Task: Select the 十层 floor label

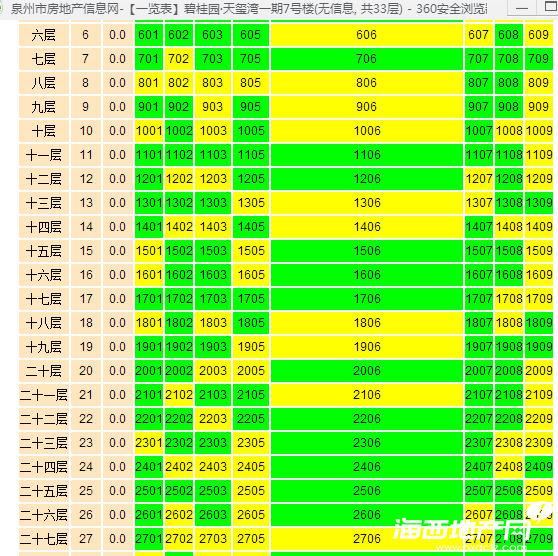Action: [x=44, y=131]
